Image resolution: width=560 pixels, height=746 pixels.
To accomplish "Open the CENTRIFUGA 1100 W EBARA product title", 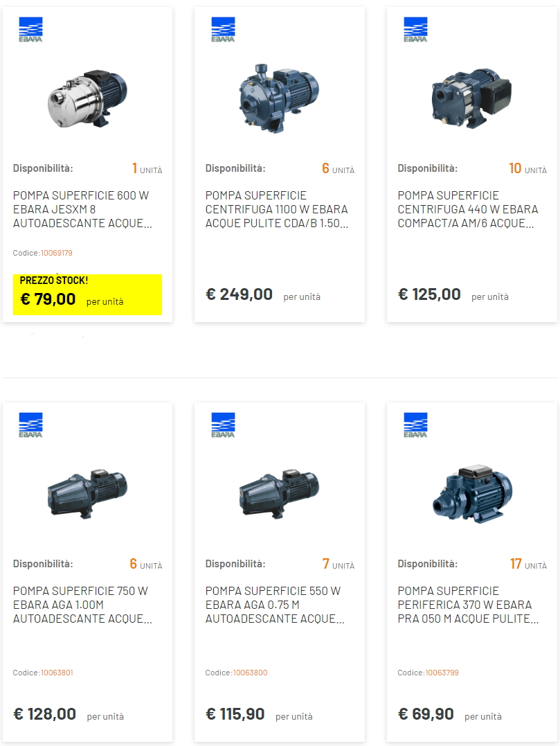I will pyautogui.click(x=277, y=209).
